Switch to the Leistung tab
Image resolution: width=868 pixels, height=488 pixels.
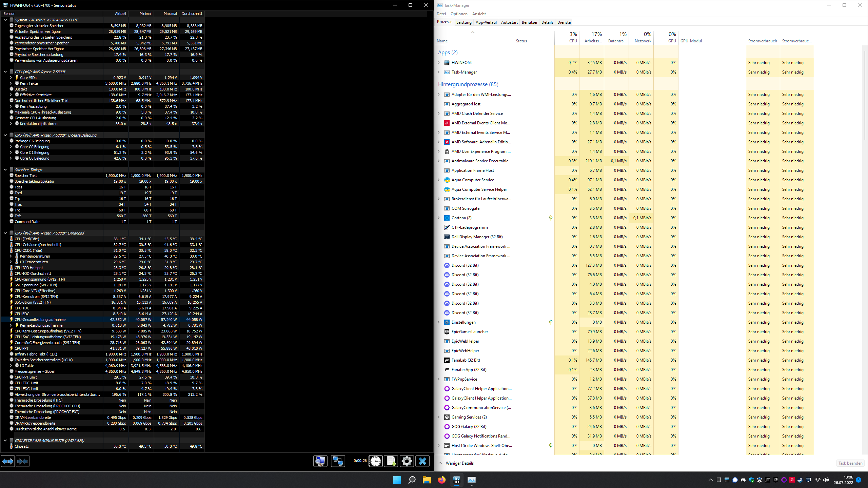pos(463,22)
